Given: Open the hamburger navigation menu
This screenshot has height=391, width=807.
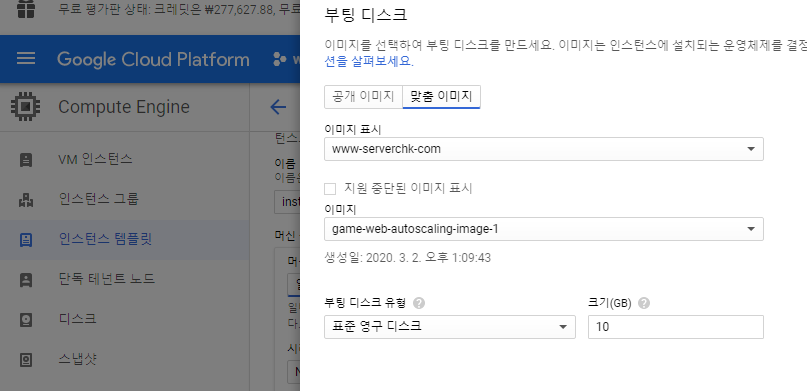Looking at the screenshot, I should tap(26, 59).
